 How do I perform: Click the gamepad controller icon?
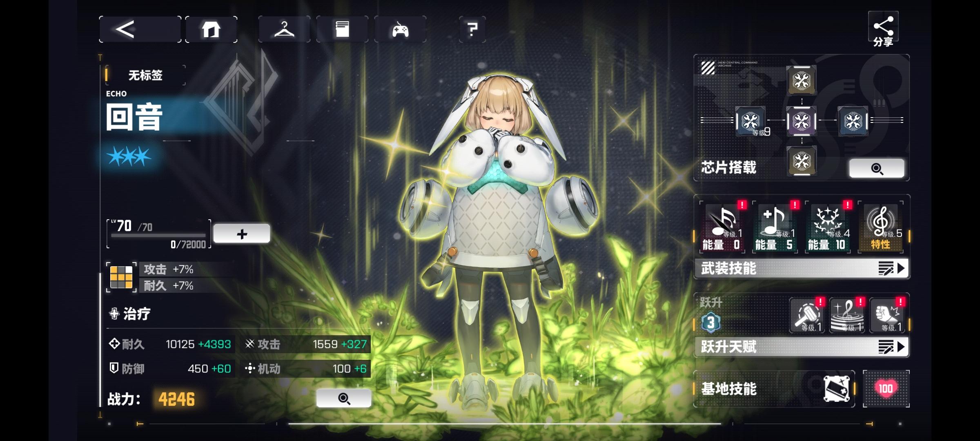[x=400, y=29]
